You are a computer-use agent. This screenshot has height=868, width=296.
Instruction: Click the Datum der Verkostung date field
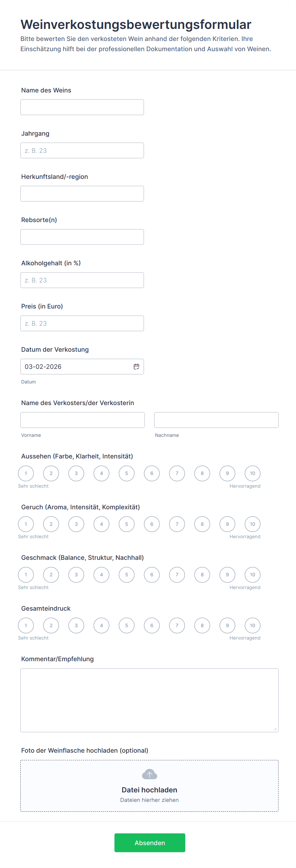tap(76, 367)
